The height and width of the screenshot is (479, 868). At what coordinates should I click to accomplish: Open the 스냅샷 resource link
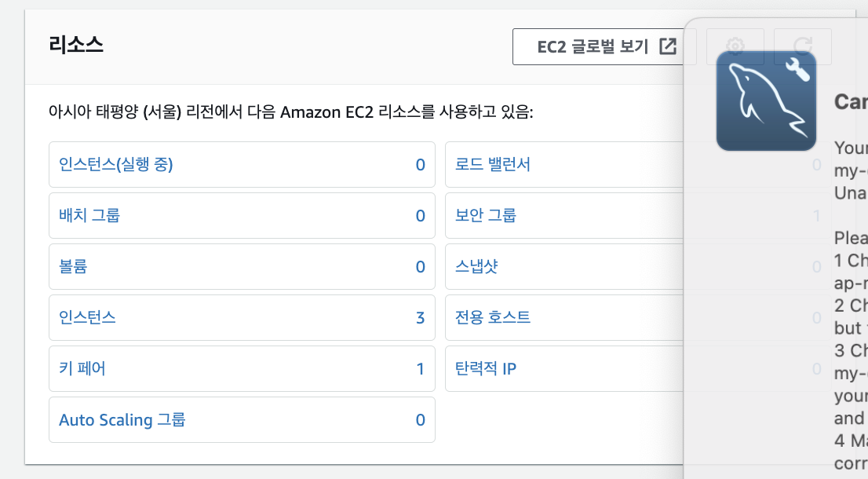point(476,267)
